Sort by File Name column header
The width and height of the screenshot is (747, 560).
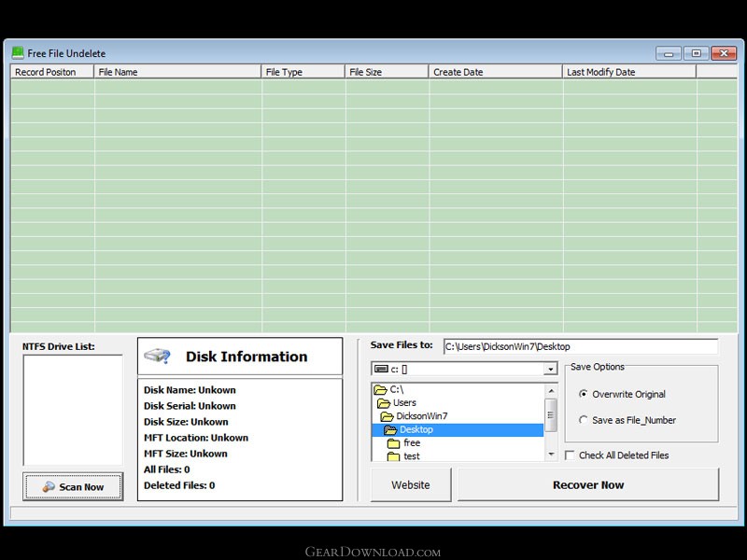[x=177, y=72]
